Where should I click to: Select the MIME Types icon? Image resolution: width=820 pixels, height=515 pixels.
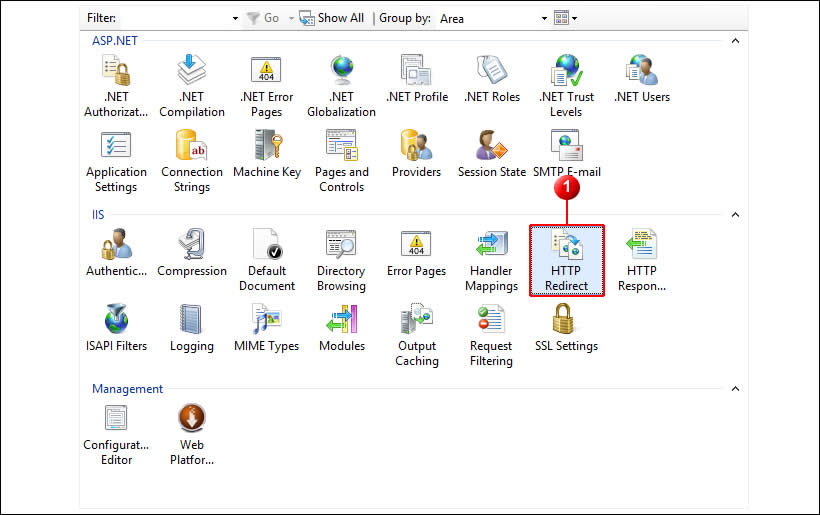click(x=266, y=328)
